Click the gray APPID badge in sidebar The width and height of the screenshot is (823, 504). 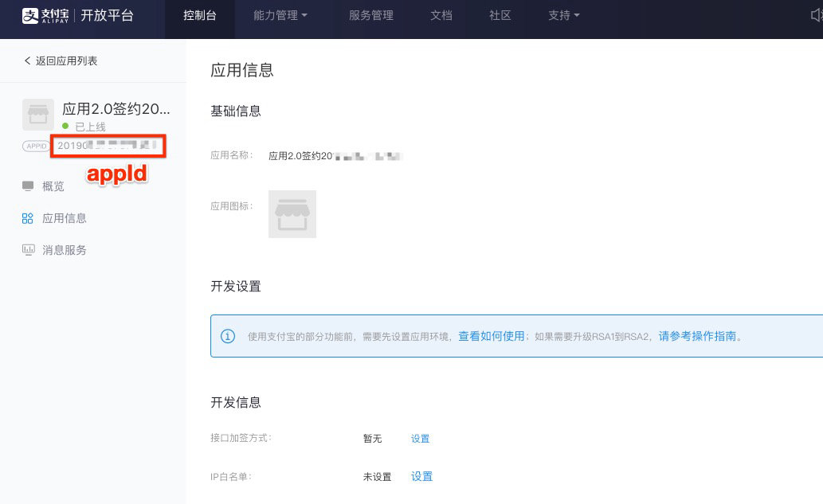(x=37, y=146)
